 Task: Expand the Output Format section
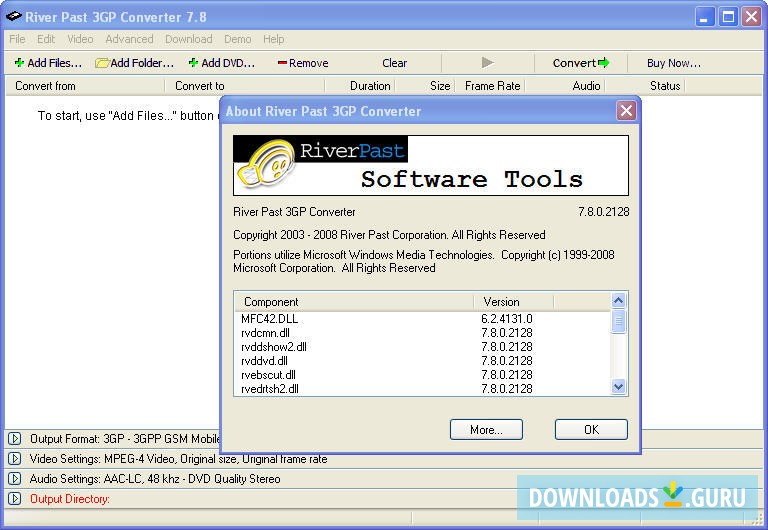14,438
